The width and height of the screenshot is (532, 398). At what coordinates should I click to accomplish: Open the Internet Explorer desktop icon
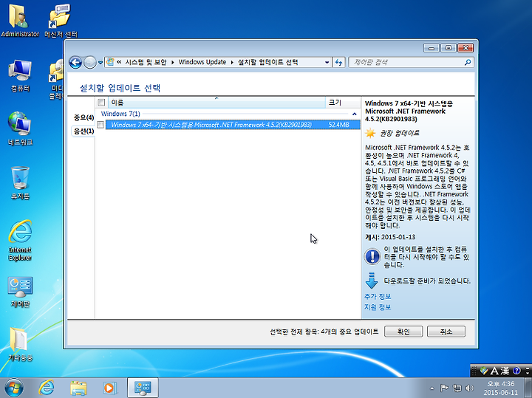click(x=20, y=241)
